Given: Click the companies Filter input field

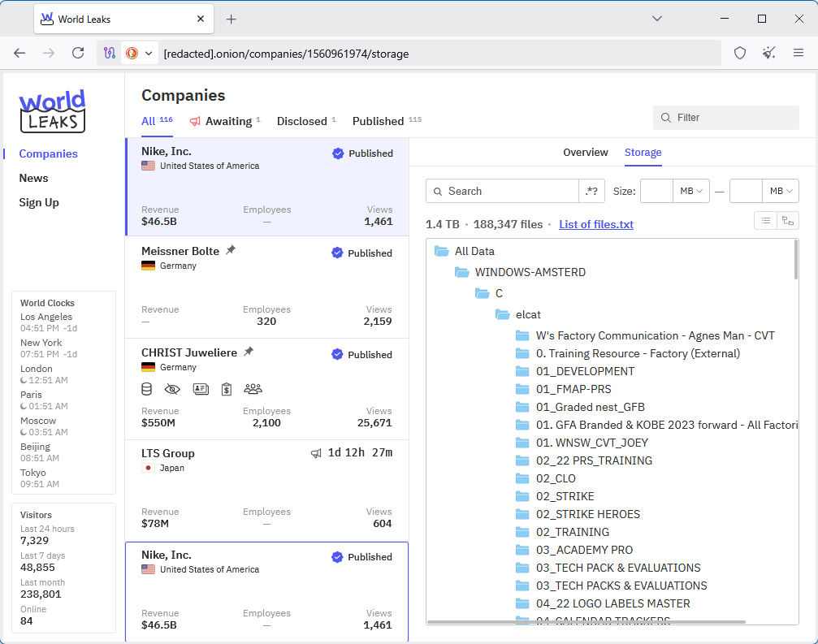Looking at the screenshot, I should pos(726,118).
